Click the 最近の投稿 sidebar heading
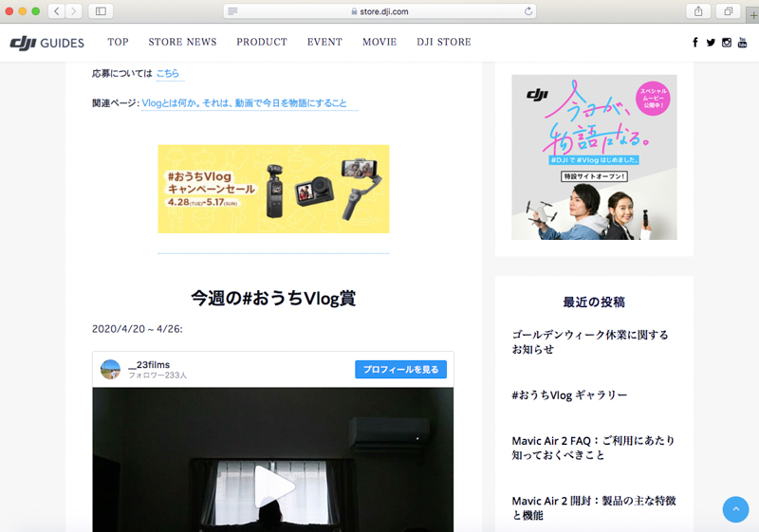 pyautogui.click(x=594, y=303)
